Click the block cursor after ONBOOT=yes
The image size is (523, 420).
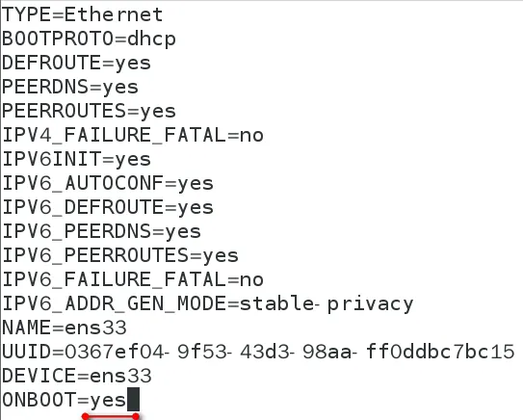tap(133, 400)
